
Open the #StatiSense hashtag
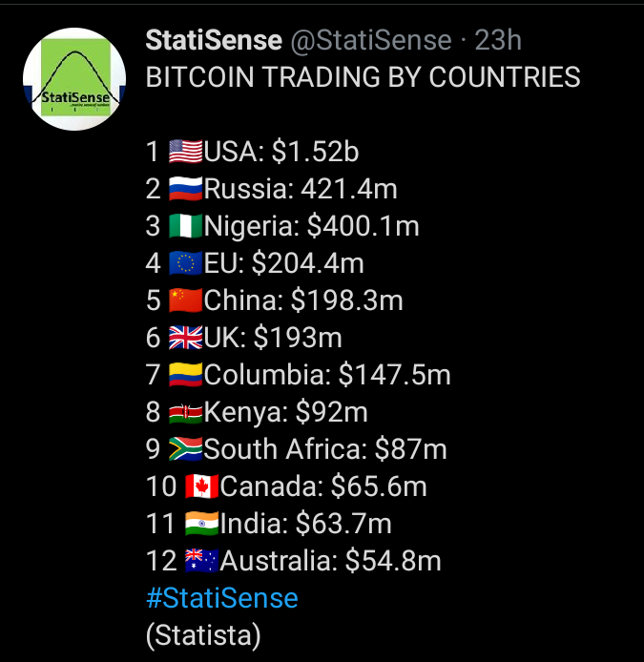click(222, 598)
